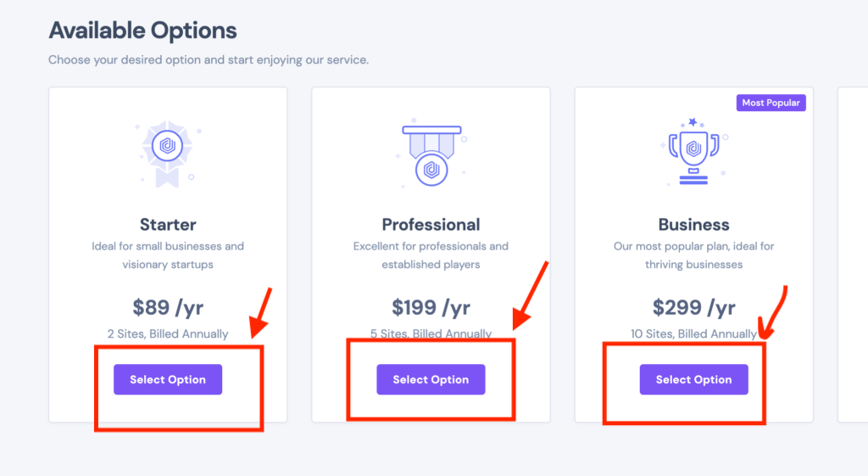Click the Professional description about established players

pos(431,255)
